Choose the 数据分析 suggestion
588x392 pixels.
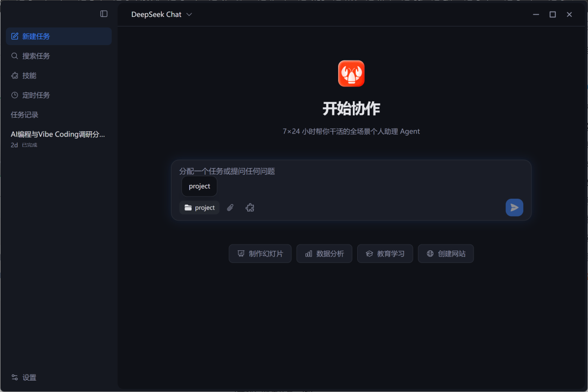click(x=324, y=254)
